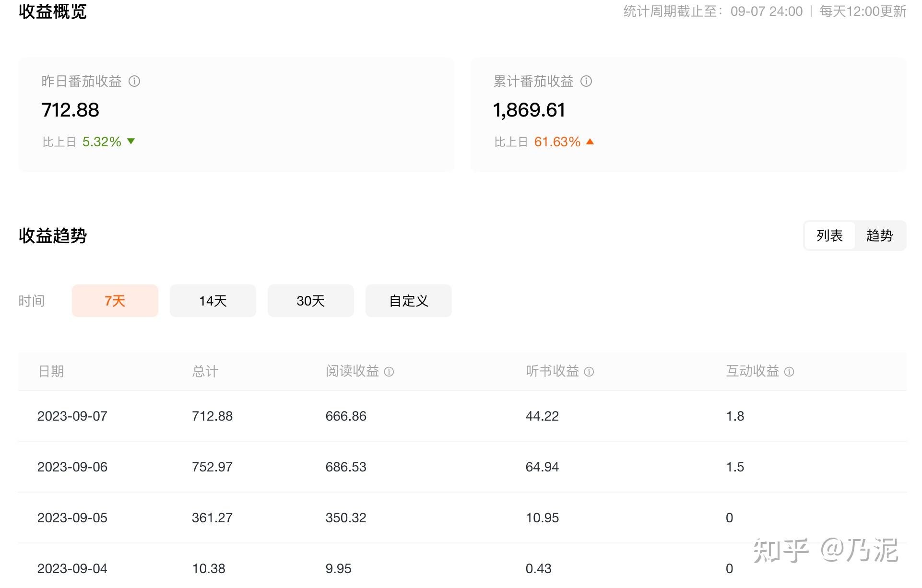Switch to 列表 view
Viewport: 922px width, 588px height.
point(829,235)
